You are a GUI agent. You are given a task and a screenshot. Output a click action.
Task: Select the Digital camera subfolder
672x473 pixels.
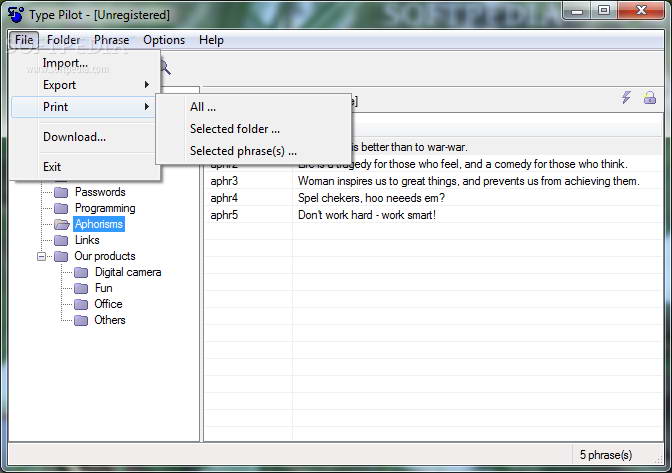tap(128, 272)
